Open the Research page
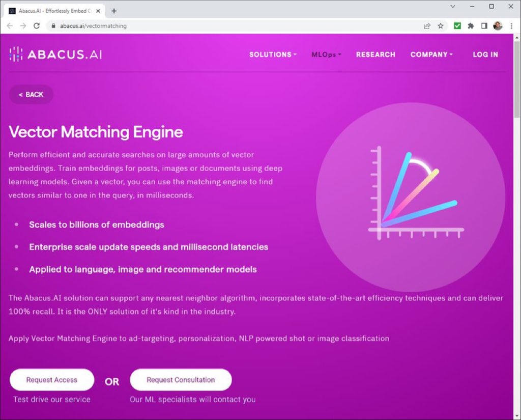The height and width of the screenshot is (420, 521). point(375,54)
